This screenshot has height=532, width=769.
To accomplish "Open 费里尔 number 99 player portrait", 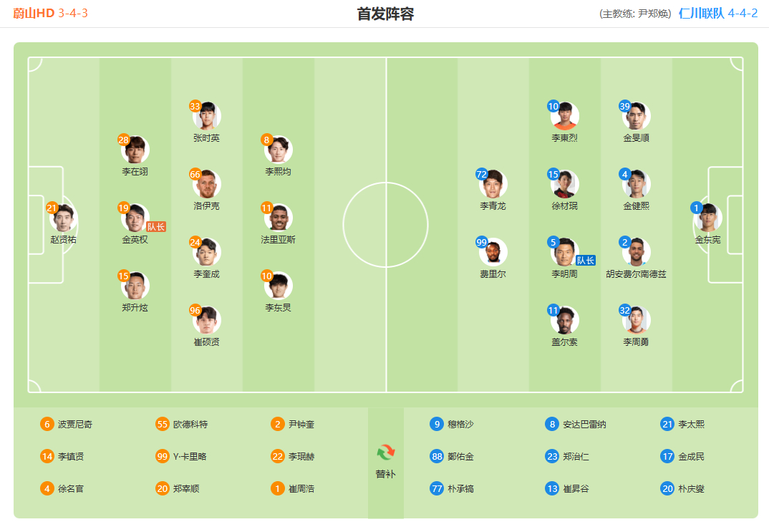I will (493, 252).
